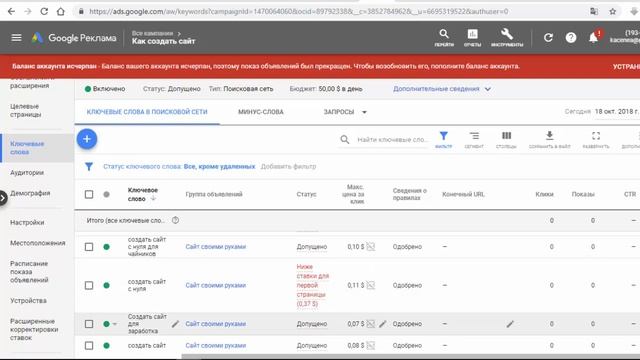This screenshot has height=360, width=640.
Task: Click the filter funnel toolbar icon
Action: click(444, 139)
